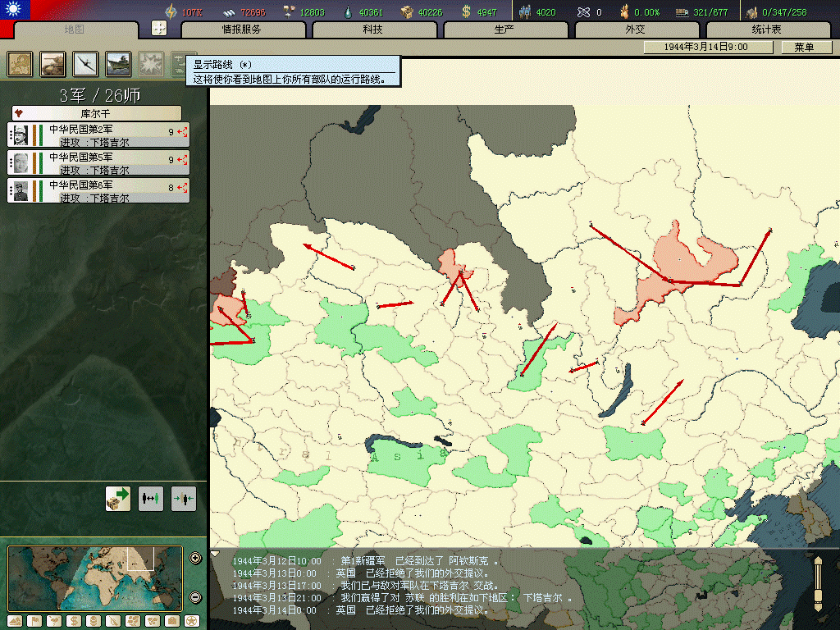This screenshot has width=840, height=630.
Task: Select the air units plane icon
Action: point(85,64)
